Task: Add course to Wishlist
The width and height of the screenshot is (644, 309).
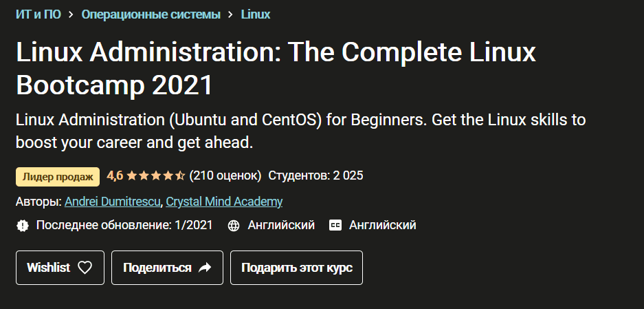Action: (x=60, y=268)
